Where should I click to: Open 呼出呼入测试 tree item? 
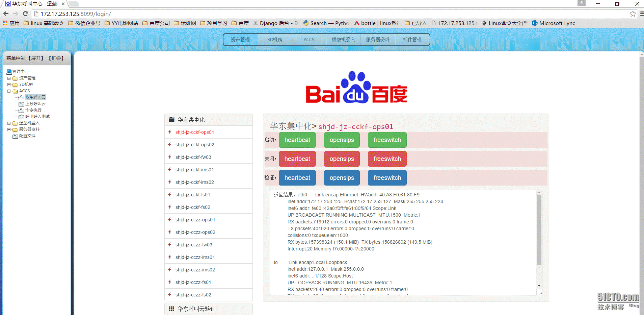(x=37, y=117)
